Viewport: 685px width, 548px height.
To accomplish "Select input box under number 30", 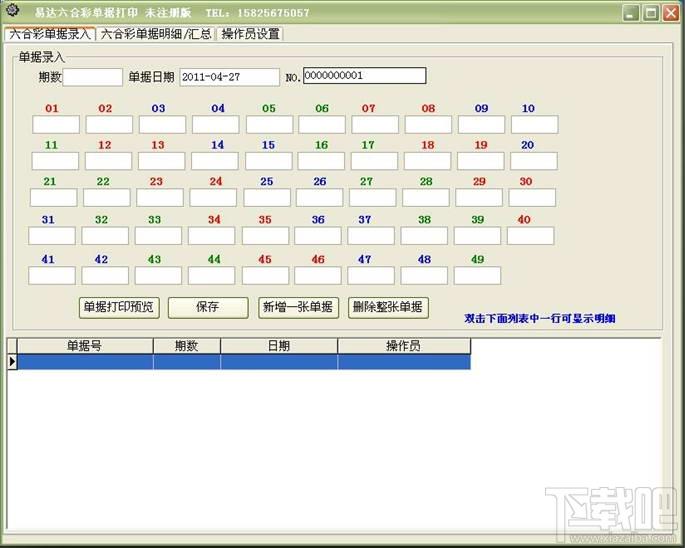I will pos(532,198).
